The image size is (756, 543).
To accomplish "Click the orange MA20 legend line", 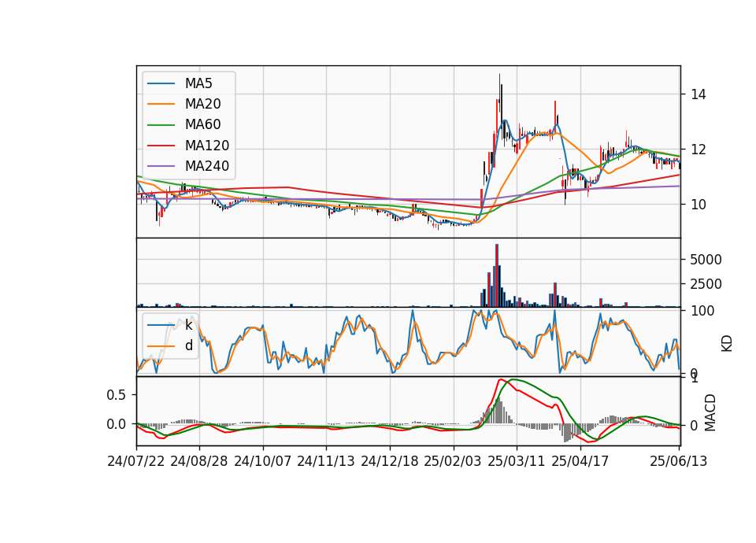I will coord(161,104).
